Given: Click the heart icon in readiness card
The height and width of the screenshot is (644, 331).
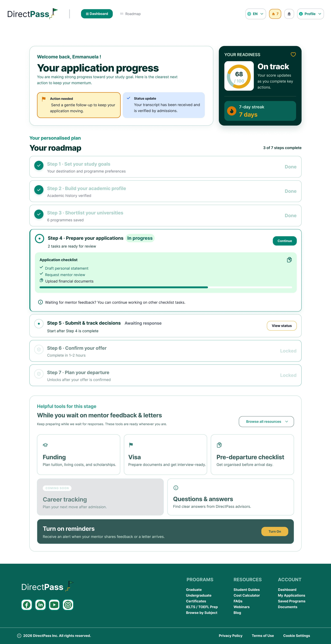Looking at the screenshot, I should click(x=293, y=54).
